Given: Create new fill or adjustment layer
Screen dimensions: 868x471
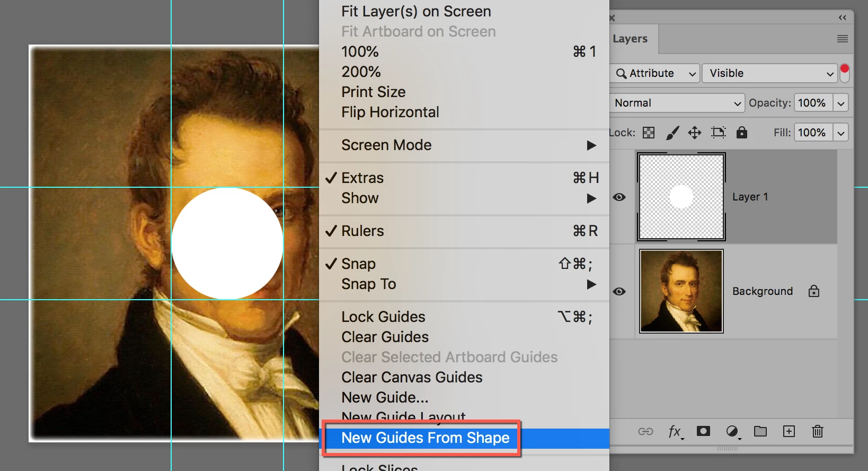Looking at the screenshot, I should pyautogui.click(x=732, y=432).
